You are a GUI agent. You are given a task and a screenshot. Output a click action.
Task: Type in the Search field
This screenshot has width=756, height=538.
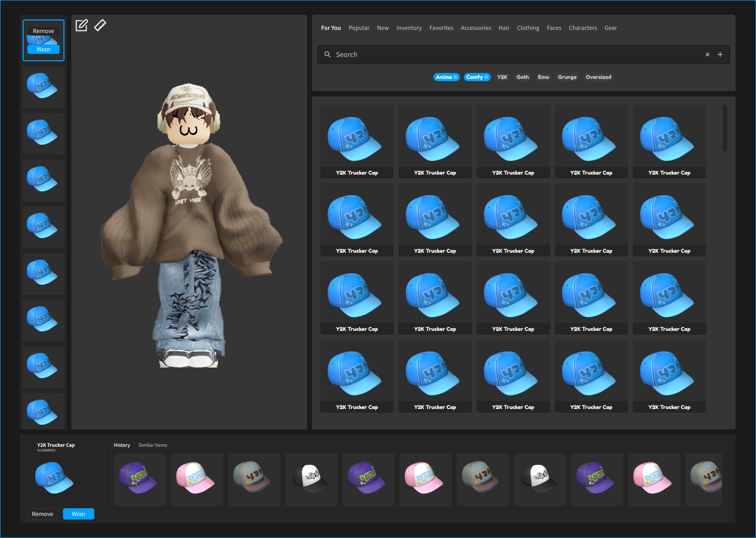514,55
